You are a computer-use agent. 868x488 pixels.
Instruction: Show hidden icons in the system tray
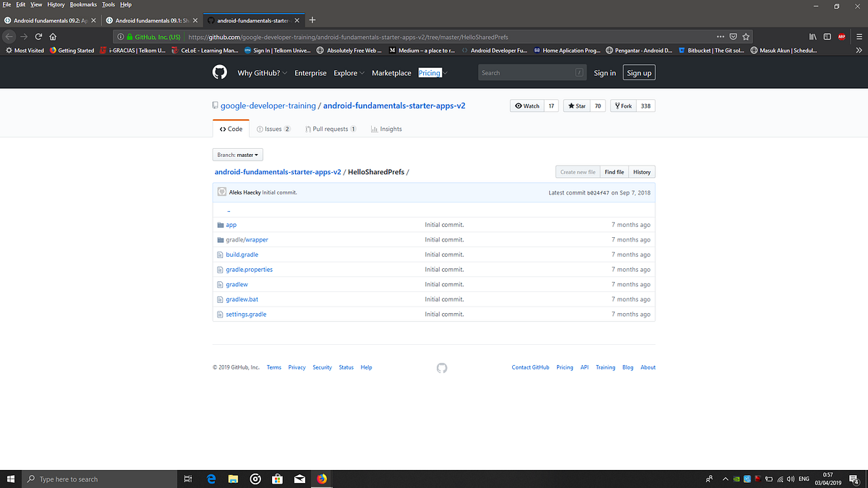726,478
